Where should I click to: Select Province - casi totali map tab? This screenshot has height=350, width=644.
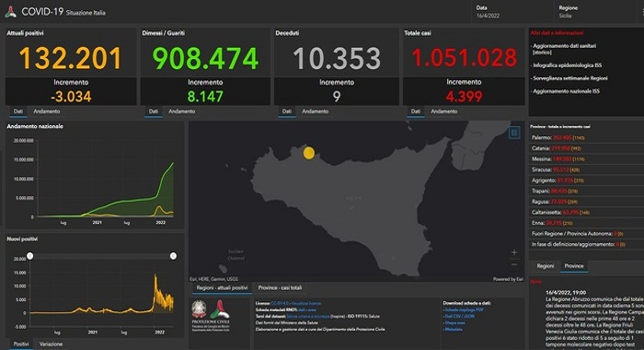280,287
